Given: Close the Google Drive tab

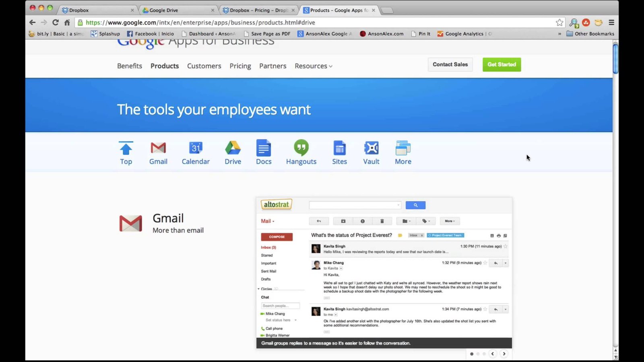Looking at the screenshot, I should tap(213, 10).
